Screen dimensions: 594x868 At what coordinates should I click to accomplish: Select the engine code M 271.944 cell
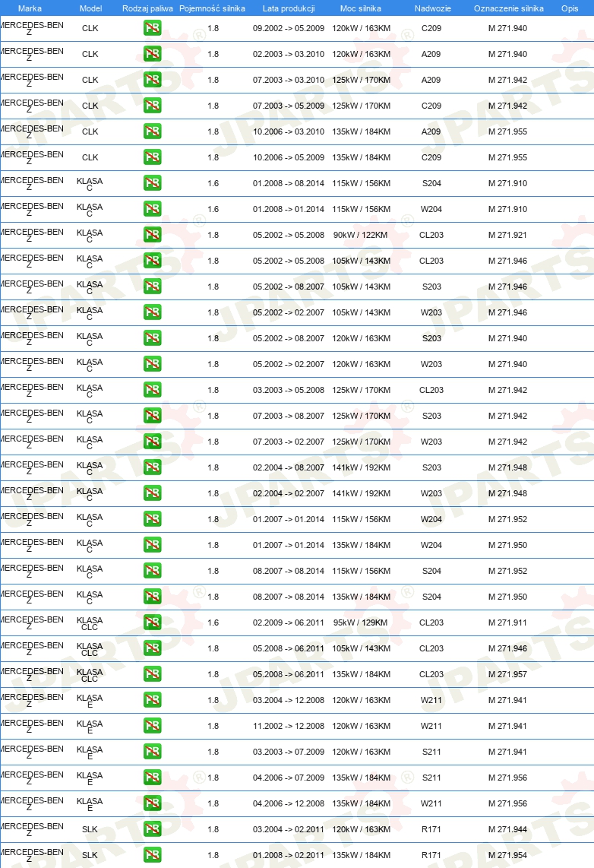pos(507,828)
